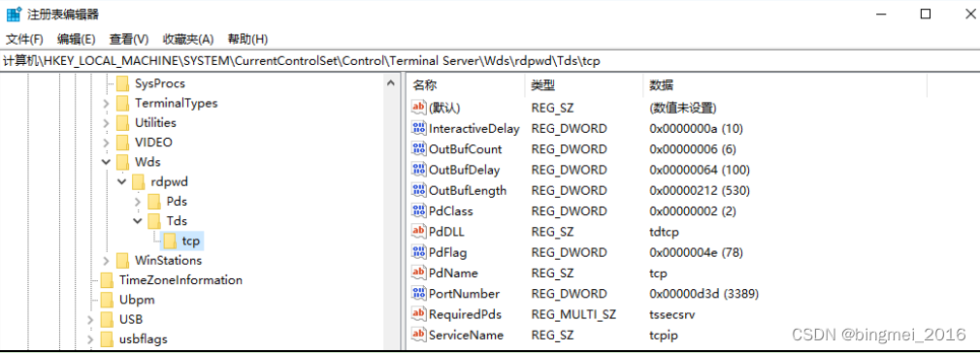Viewport: 980px width, 353px height.
Task: Select the tcp key folder icon
Action: coord(170,241)
